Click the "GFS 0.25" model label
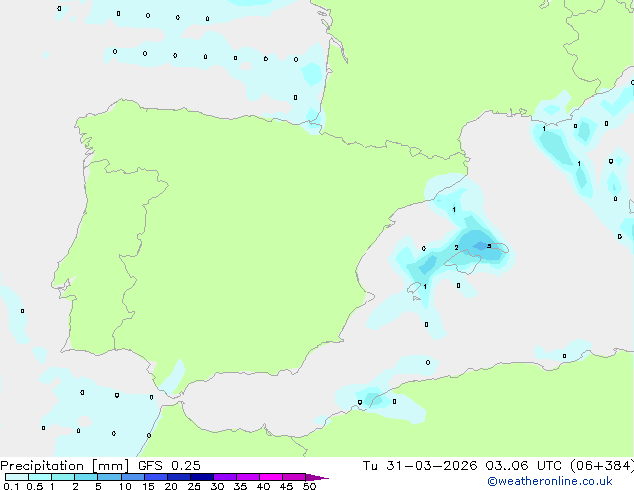This screenshot has height=490, width=634. point(169,466)
